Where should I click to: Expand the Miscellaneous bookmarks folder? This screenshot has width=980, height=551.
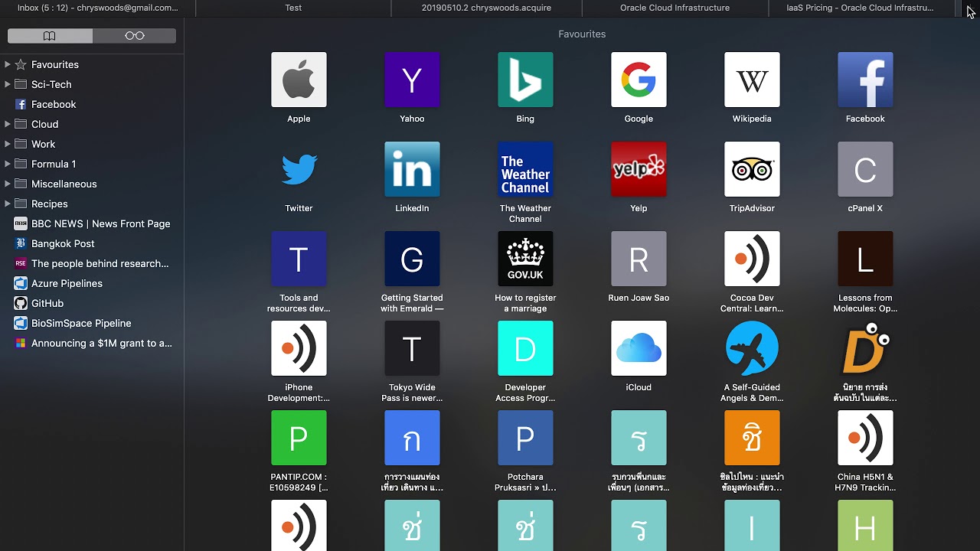(8, 184)
